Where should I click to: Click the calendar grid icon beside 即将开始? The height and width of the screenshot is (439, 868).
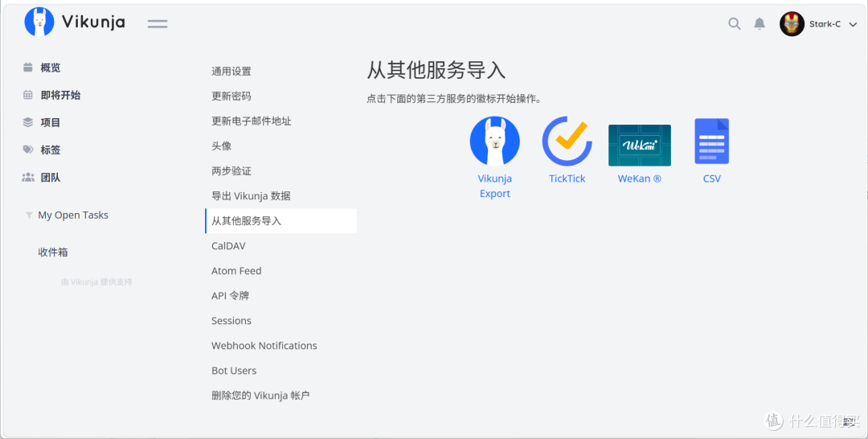pos(27,95)
